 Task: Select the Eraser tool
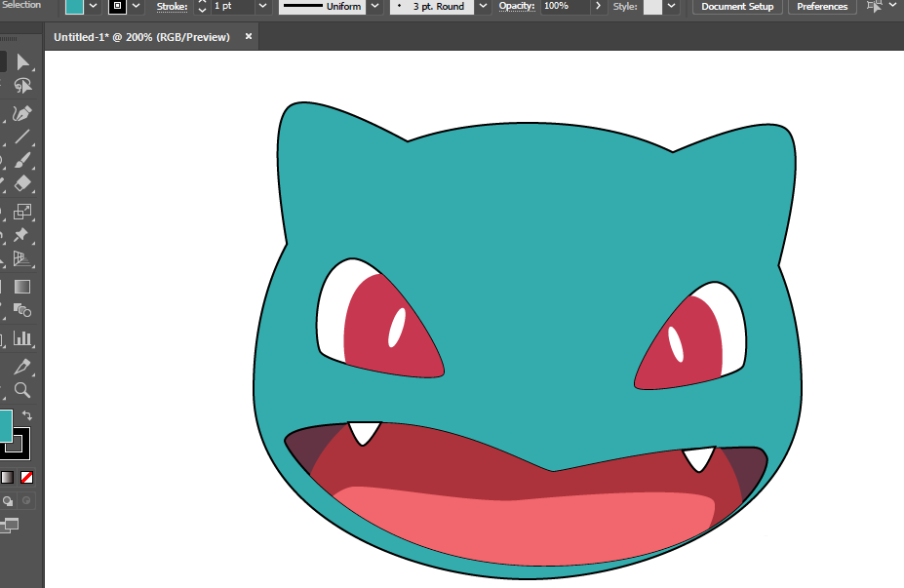[21, 184]
